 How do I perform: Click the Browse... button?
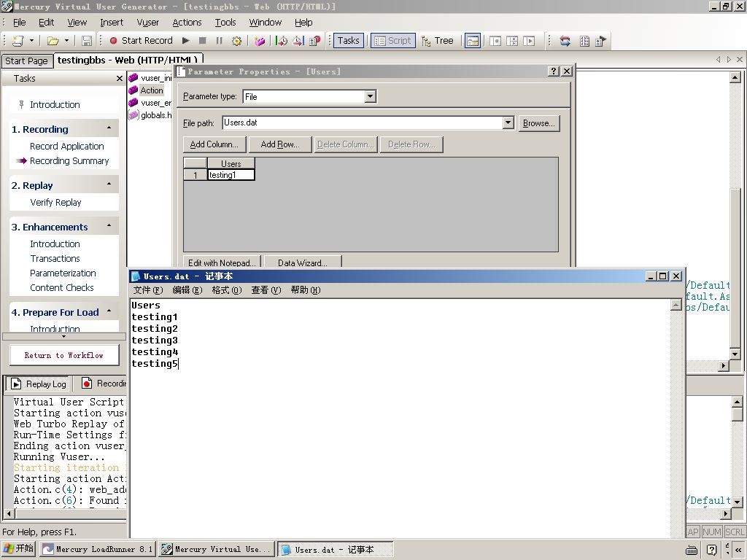coord(539,123)
